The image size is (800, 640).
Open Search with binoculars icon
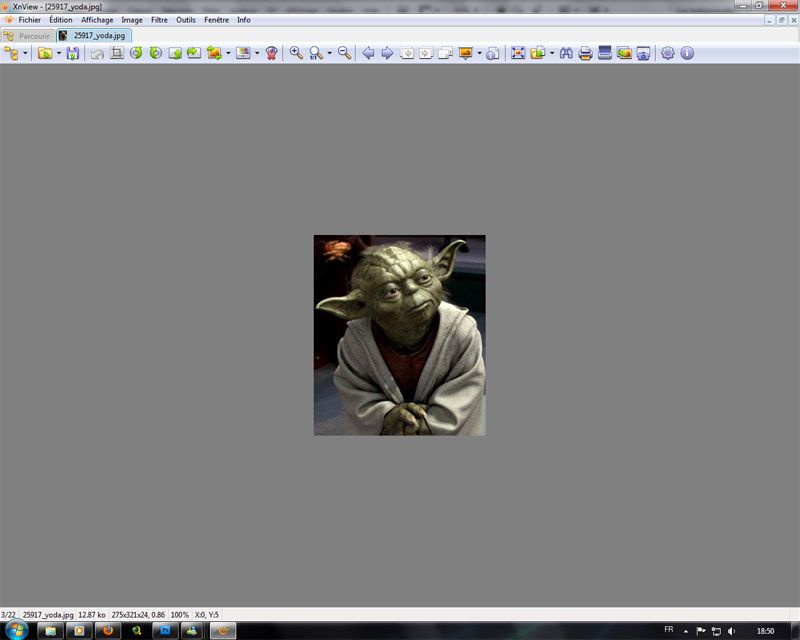(x=566, y=53)
